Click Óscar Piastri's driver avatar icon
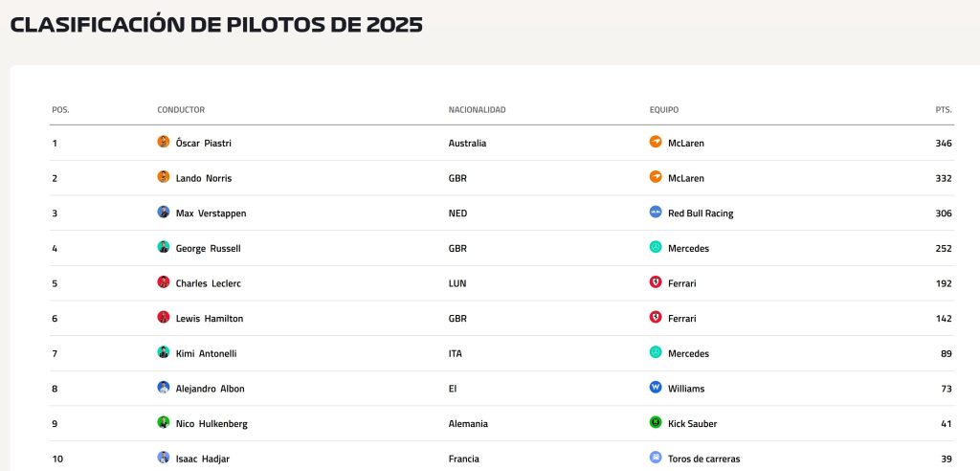Screen dimensions: 980x471 click(x=164, y=143)
